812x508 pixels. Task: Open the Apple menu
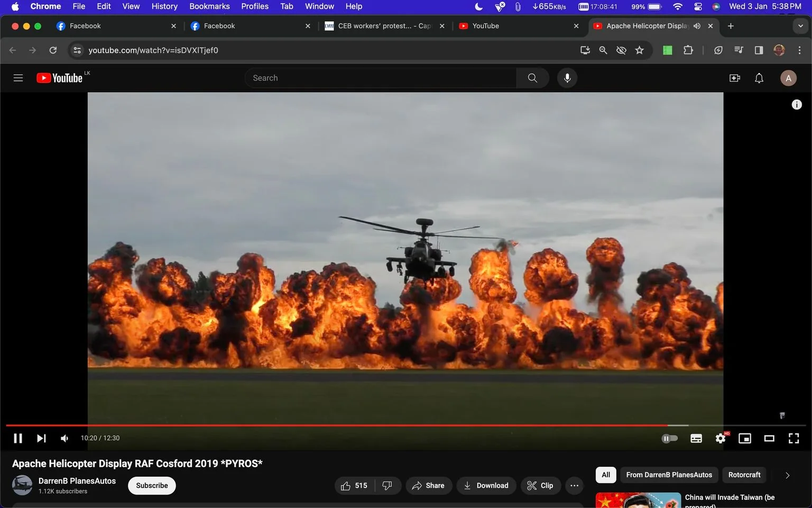15,6
